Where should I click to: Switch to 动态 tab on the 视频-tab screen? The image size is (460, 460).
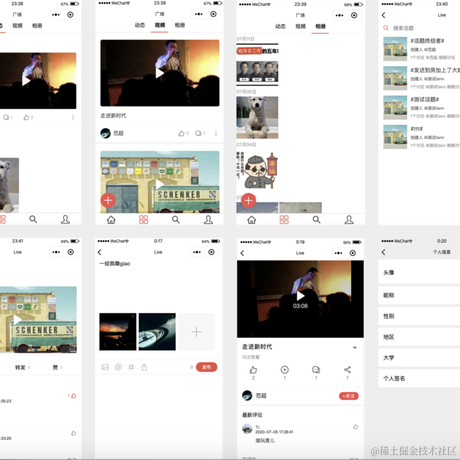(140, 25)
